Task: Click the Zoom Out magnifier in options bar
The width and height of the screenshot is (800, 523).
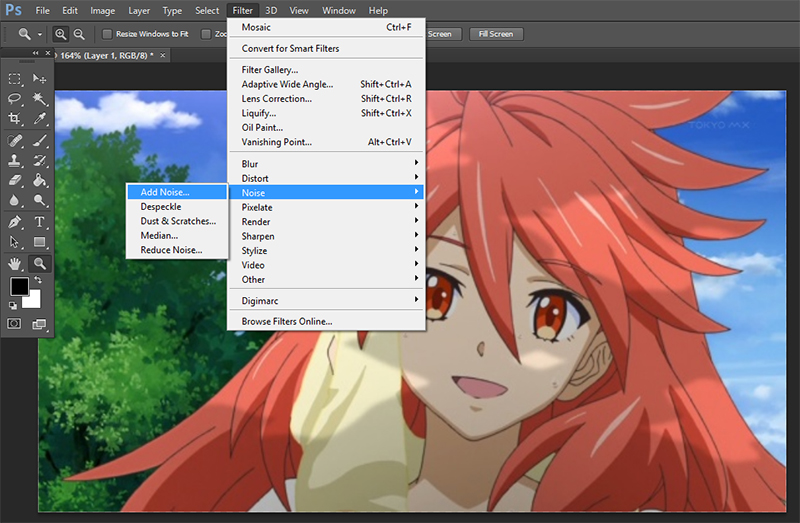Action: (x=78, y=34)
